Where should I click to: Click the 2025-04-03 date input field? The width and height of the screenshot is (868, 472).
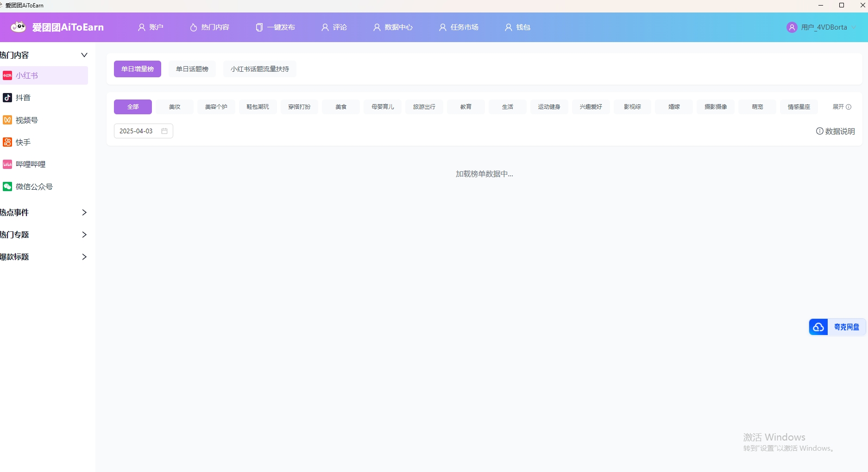[x=137, y=131]
